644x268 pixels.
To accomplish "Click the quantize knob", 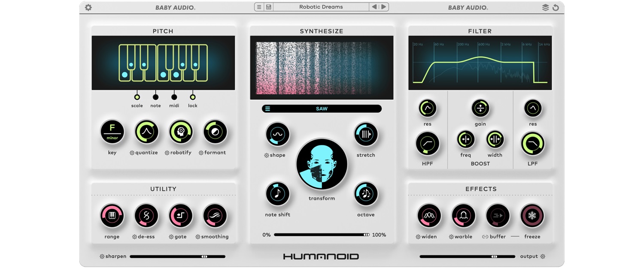I will click(146, 132).
